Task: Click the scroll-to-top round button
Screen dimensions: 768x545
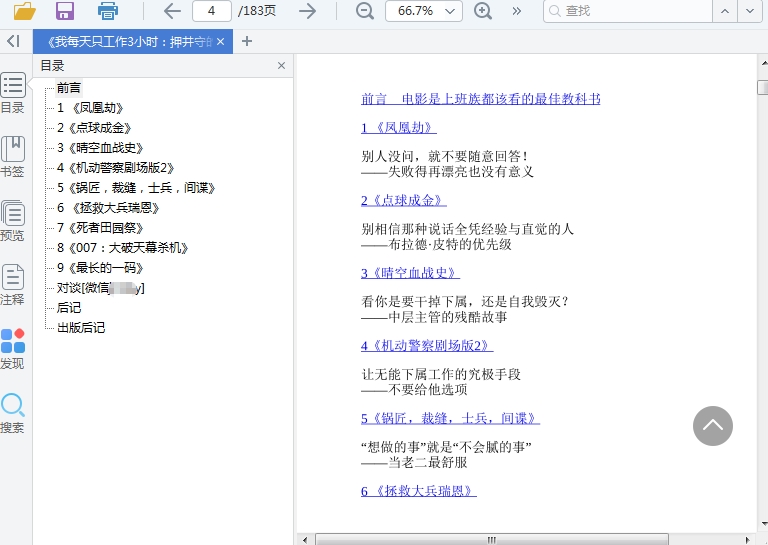Action: pos(713,426)
